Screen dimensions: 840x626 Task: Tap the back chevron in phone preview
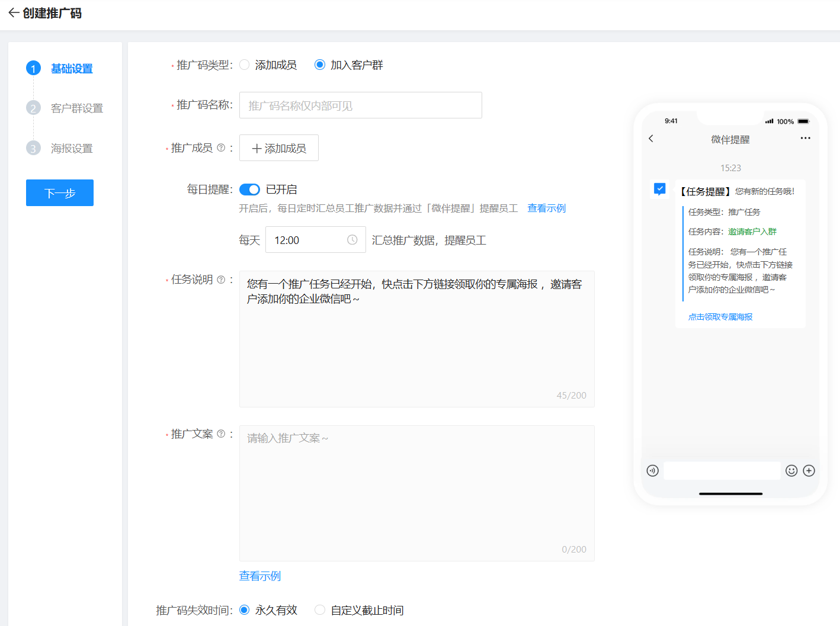click(x=651, y=139)
